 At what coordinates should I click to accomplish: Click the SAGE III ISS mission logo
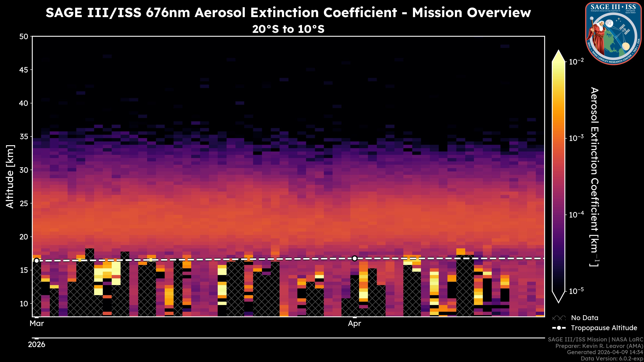[x=613, y=34]
